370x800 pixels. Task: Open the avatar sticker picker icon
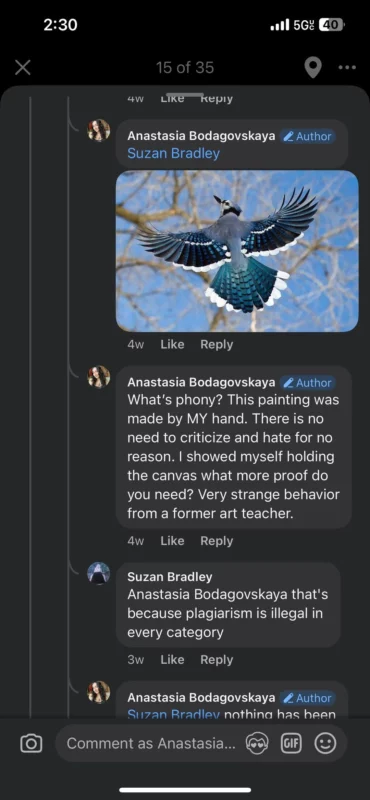pyautogui.click(x=256, y=743)
